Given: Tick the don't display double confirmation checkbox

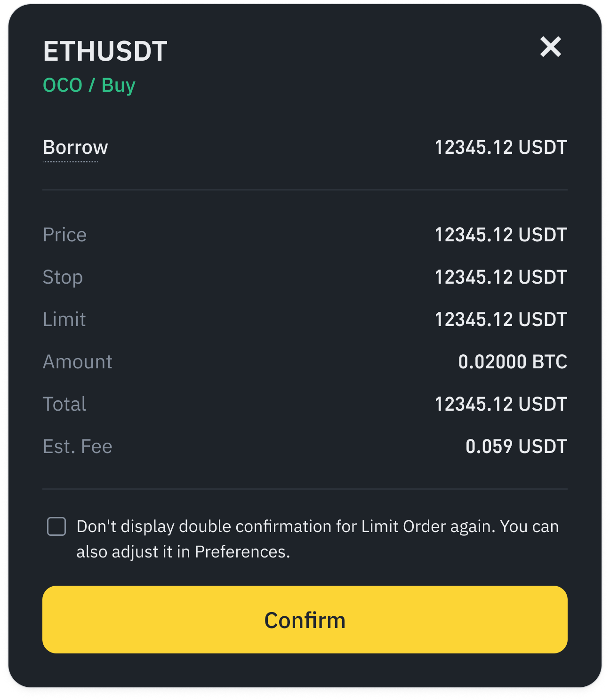Looking at the screenshot, I should (56, 526).
